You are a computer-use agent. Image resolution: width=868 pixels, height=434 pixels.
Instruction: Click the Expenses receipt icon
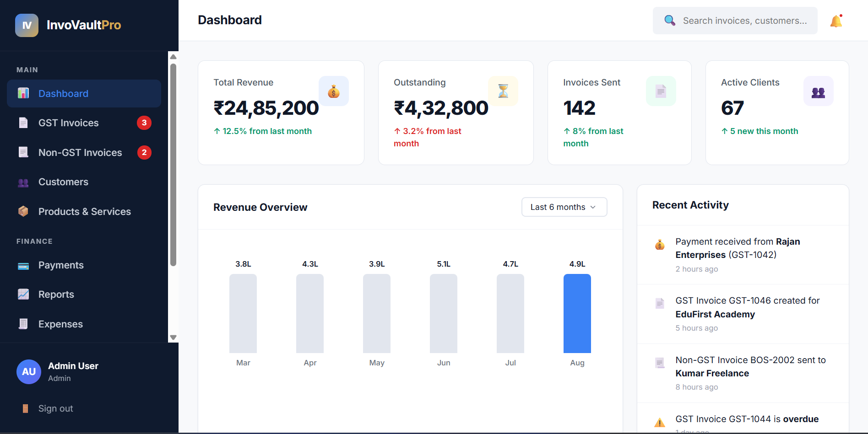click(23, 324)
